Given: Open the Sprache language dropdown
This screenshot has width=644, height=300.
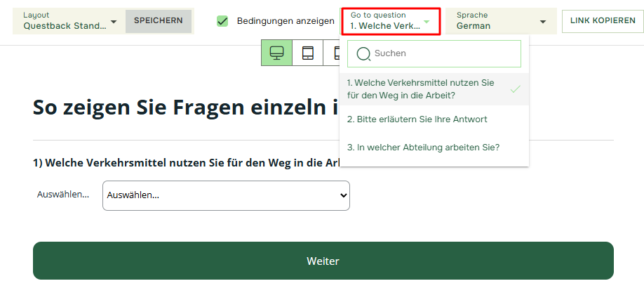Looking at the screenshot, I should pos(501,21).
